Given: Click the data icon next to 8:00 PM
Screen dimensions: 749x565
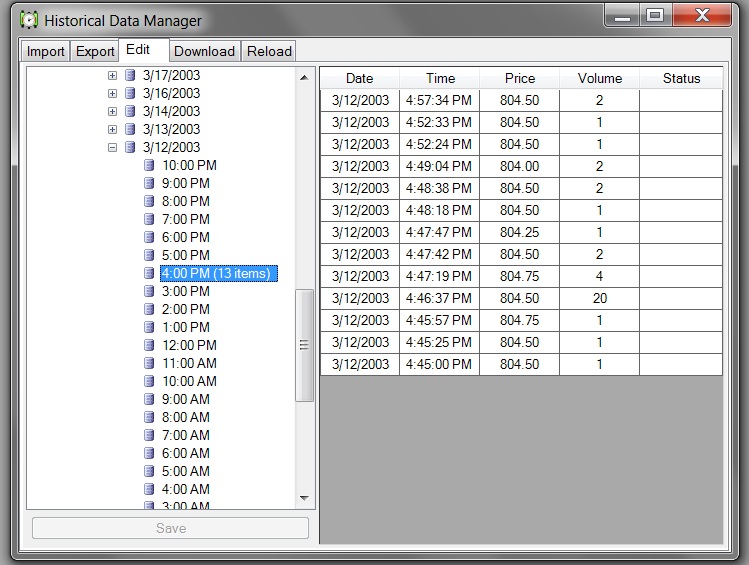Looking at the screenshot, I should click(x=149, y=201).
